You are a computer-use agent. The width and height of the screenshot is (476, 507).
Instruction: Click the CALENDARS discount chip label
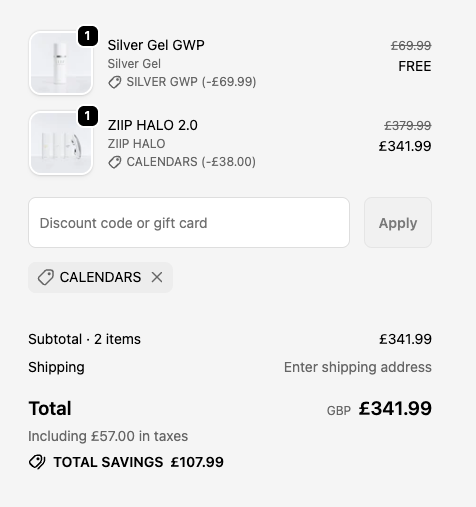point(100,277)
